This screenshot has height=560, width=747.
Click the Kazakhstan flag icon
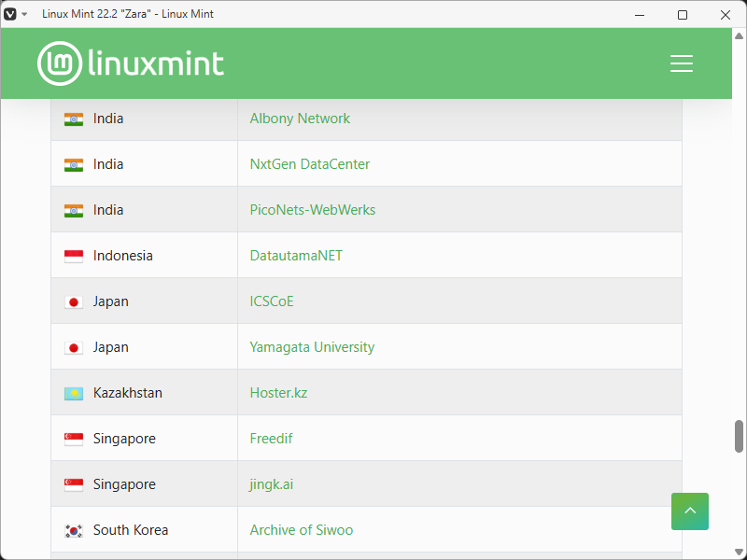[74, 393]
